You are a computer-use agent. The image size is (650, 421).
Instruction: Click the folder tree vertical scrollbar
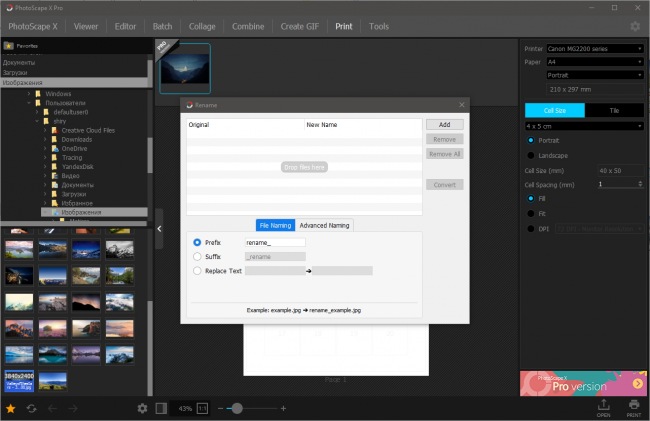click(150, 155)
